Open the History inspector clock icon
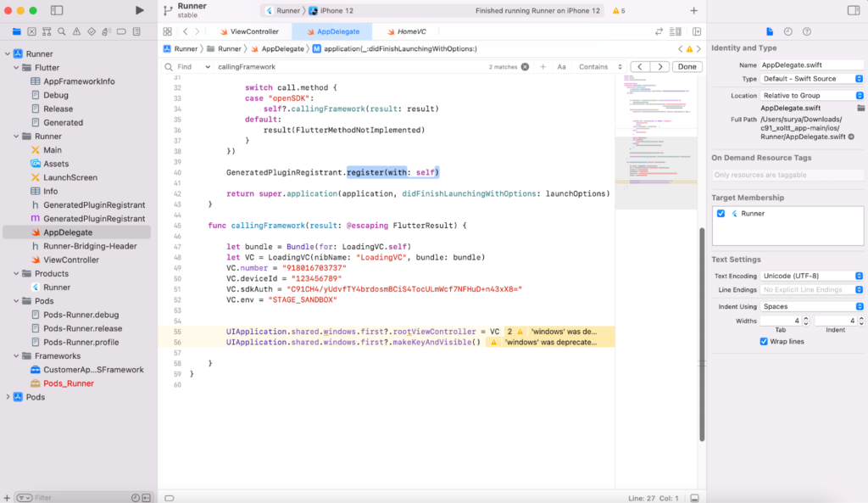Viewport: 868px width, 503px height. [x=787, y=31]
